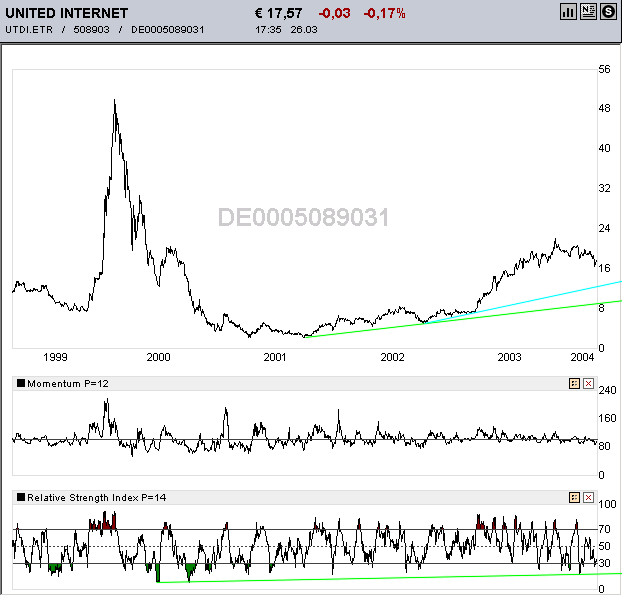Select the ISIN text DE0005089031 in header
The width and height of the screenshot is (622, 599).
pyautogui.click(x=167, y=30)
